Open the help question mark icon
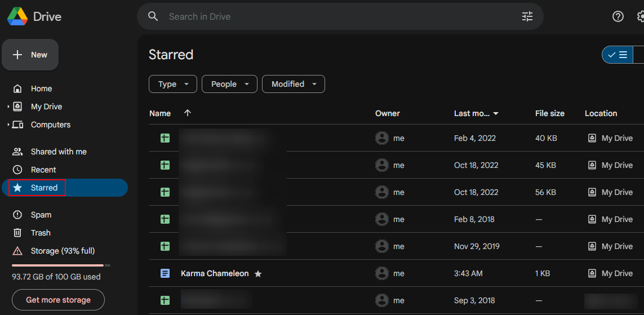 (x=618, y=16)
